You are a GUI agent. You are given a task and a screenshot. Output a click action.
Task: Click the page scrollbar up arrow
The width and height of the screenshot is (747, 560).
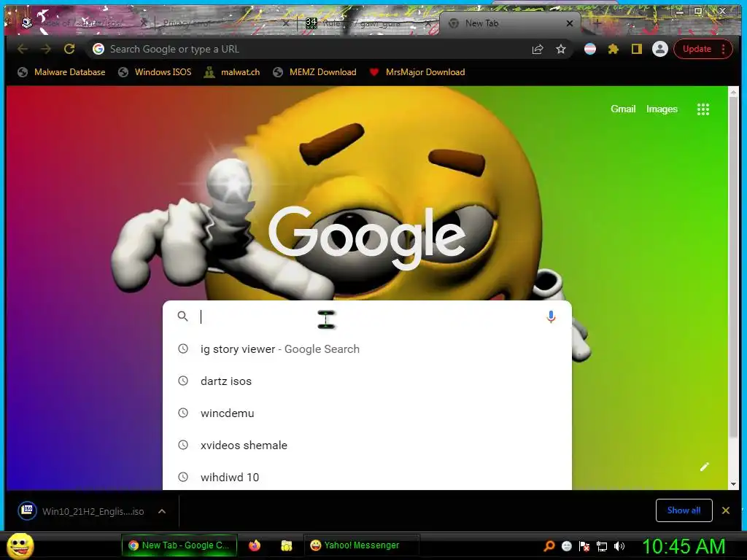tap(733, 91)
